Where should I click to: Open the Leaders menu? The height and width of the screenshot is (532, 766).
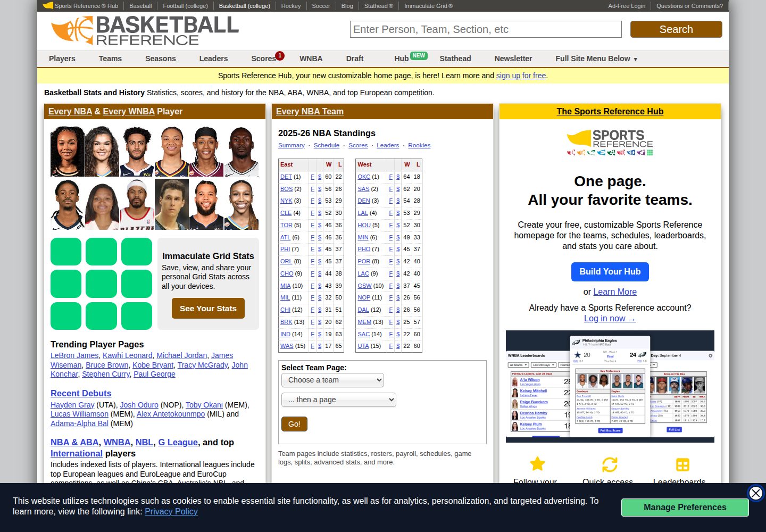coord(213,59)
